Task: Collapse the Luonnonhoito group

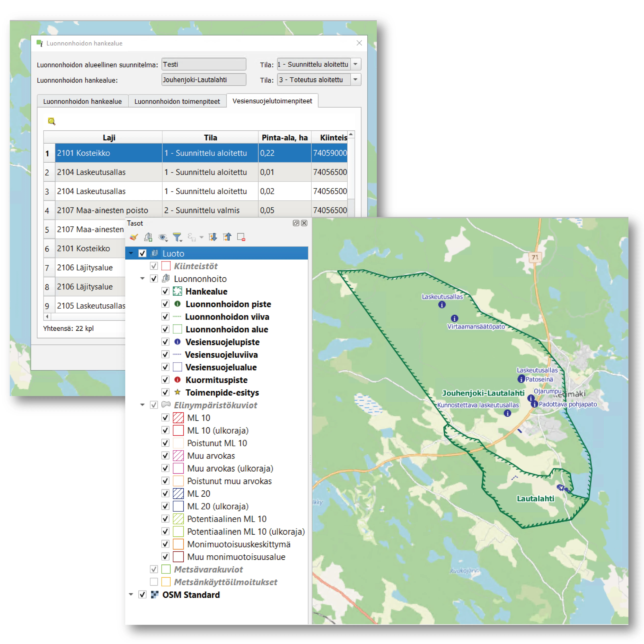Action: pos(142,279)
